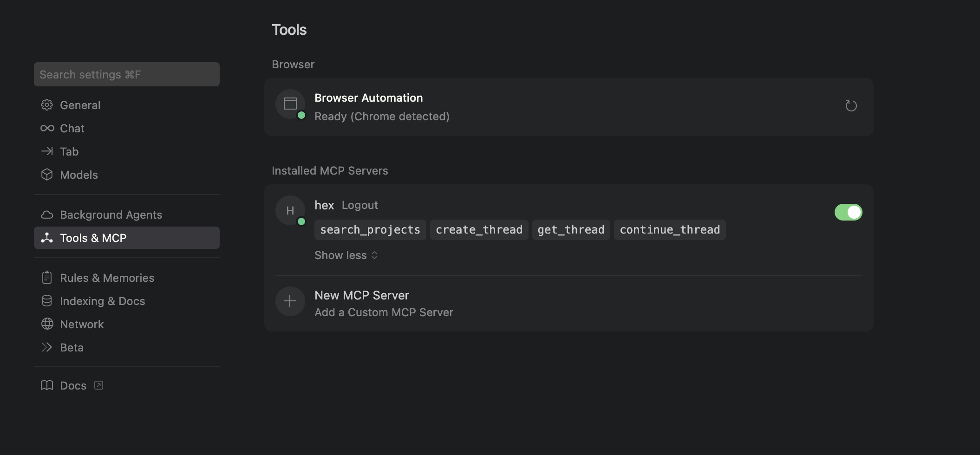This screenshot has height=455, width=980.
Task: Open the General settings gear icon
Action: point(47,105)
